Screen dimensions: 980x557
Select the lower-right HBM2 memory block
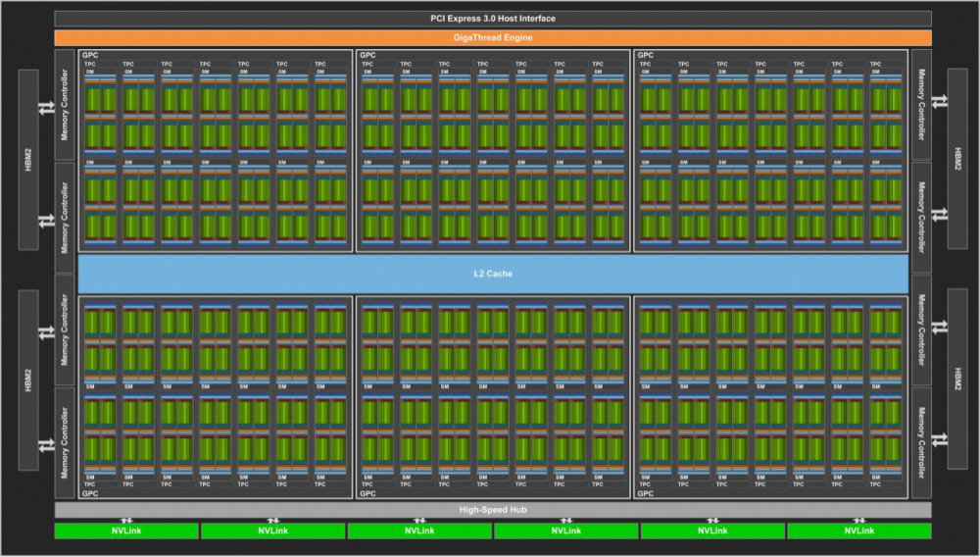957,379
